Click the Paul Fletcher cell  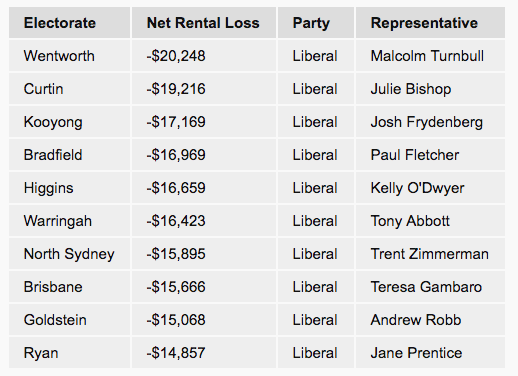(x=430, y=155)
